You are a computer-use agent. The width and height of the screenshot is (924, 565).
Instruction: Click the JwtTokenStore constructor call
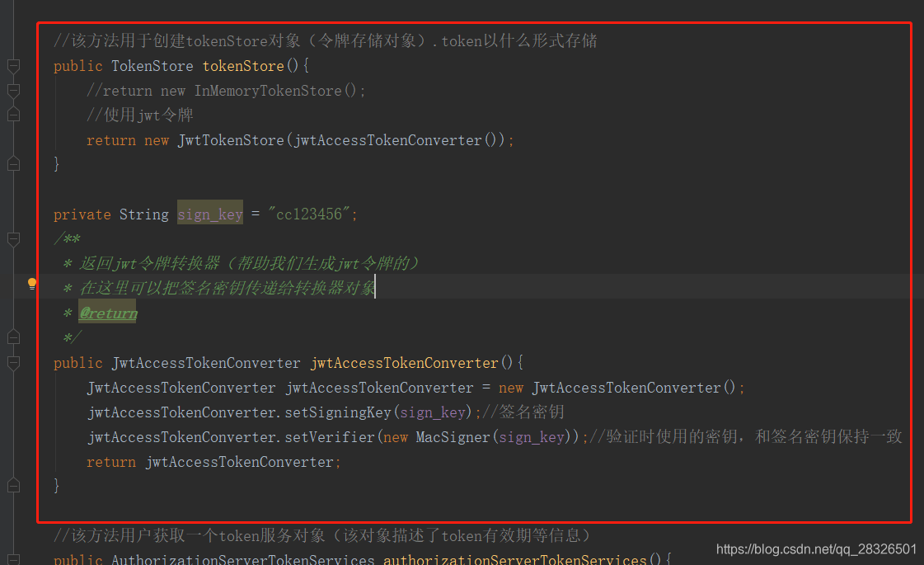(231, 140)
